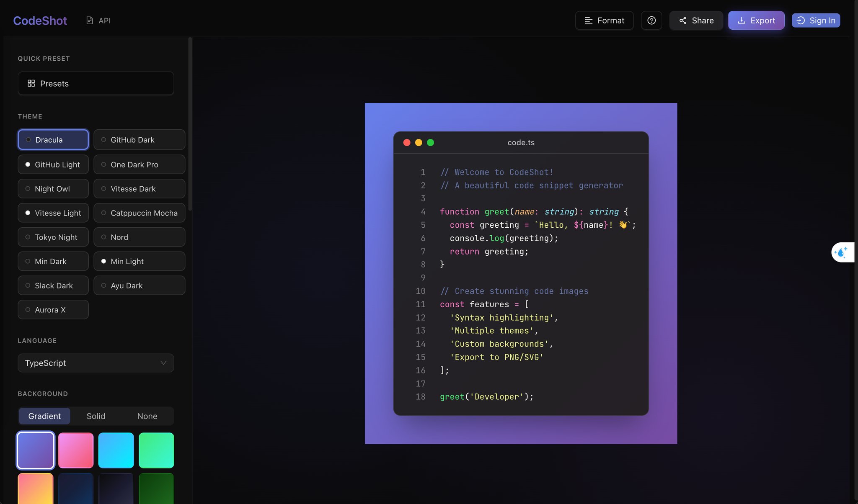Open the Presets quick preset menu
The image size is (858, 504).
[96, 83]
